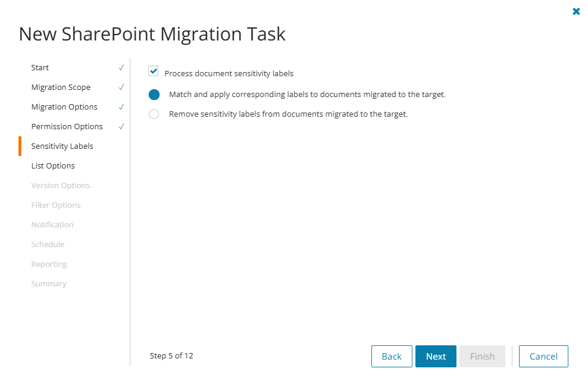Click the Schedule step in sidebar

pyautogui.click(x=48, y=245)
